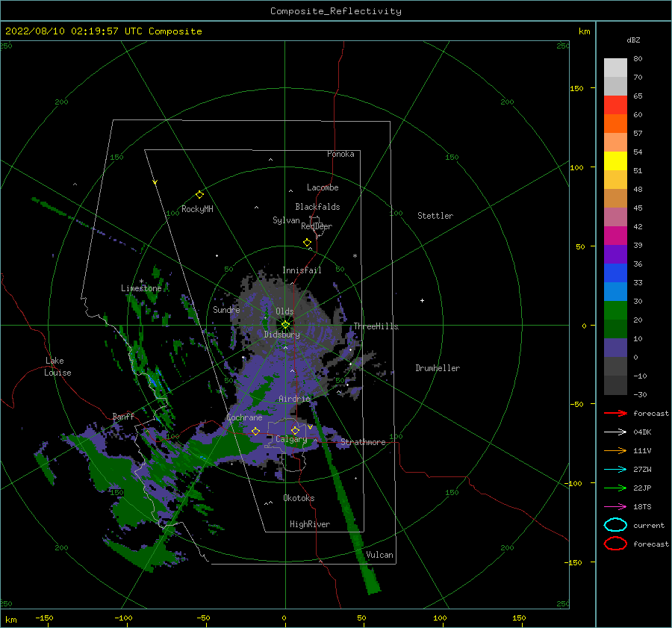Select the magenta 18TS arrow legend icon

click(x=615, y=506)
